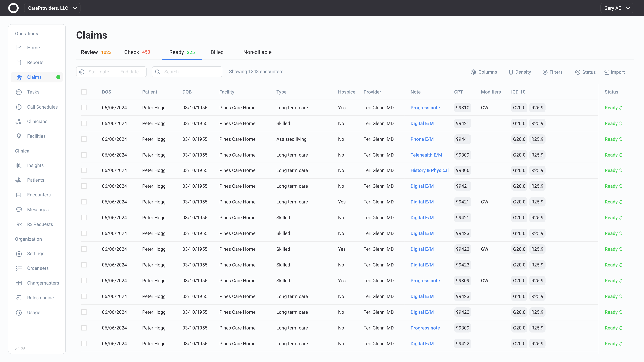Open Ready status dropdown for CPT 99441 row's next, 99309 Skilled GW row
The width and height of the screenshot is (644, 362).
click(x=613, y=281)
